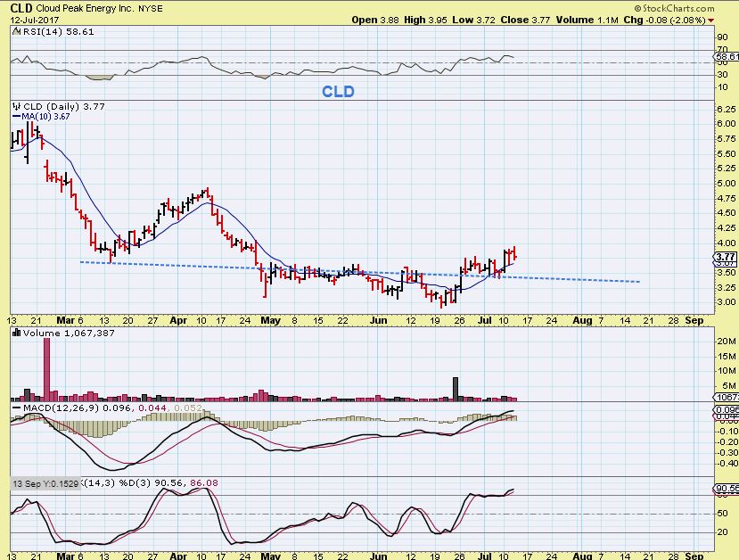Viewport: 739px width, 560px height.
Task: Click the Aug label on the date axis
Action: tap(581, 318)
